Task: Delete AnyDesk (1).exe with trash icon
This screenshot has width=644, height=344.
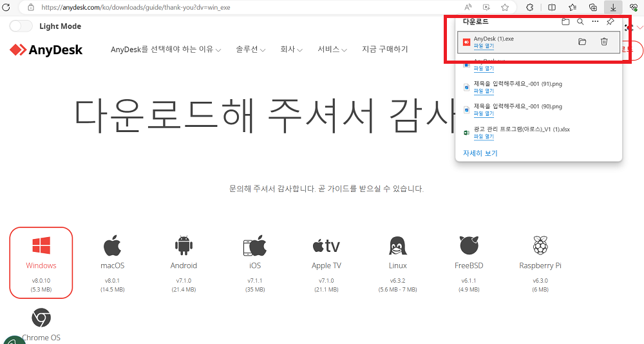Action: (604, 41)
